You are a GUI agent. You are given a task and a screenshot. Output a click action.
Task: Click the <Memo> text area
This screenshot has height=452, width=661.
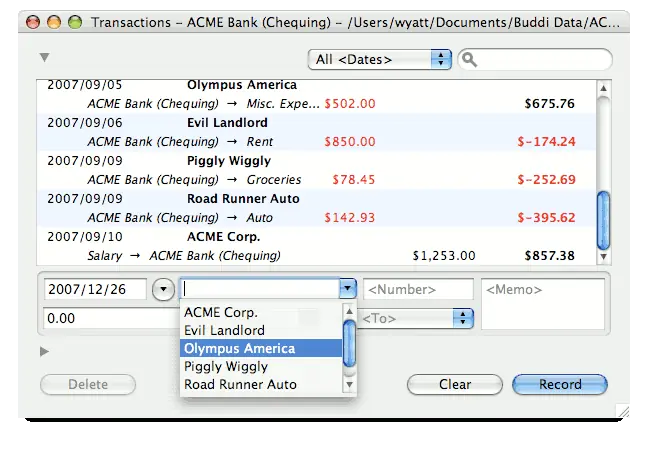543,304
